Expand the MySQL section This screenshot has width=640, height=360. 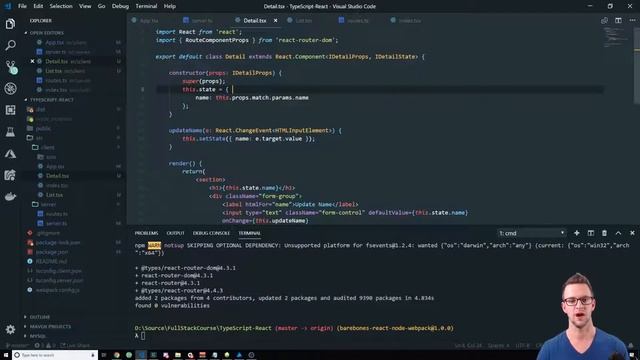tap(38, 336)
